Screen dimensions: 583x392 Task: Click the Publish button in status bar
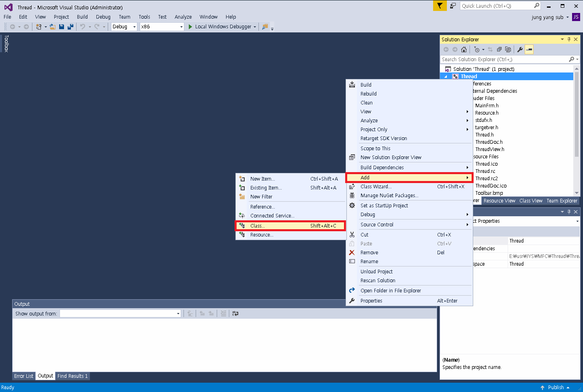556,388
